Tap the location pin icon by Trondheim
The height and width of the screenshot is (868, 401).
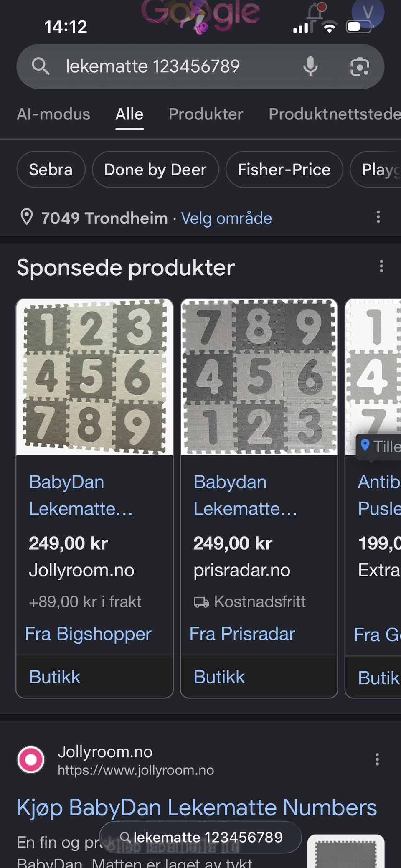coord(27,217)
